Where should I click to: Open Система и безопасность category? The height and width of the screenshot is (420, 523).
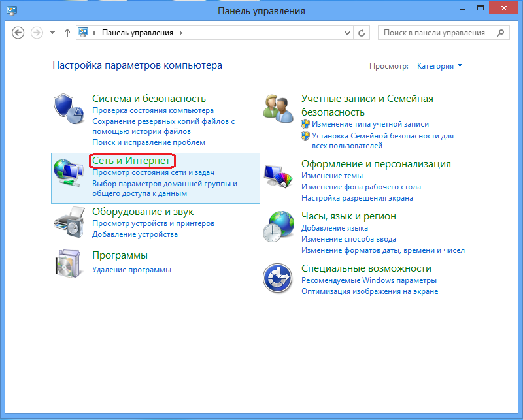click(149, 99)
